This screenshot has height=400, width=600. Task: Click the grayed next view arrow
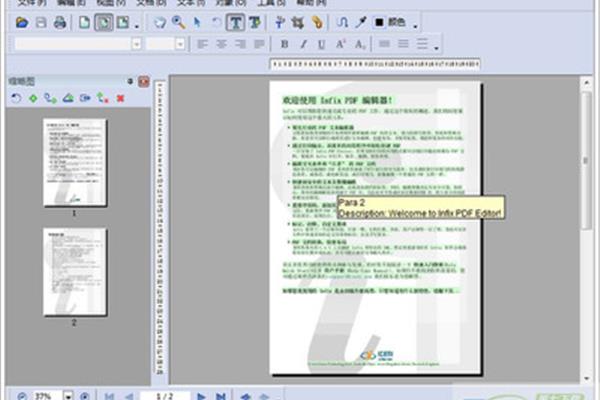click(264, 396)
